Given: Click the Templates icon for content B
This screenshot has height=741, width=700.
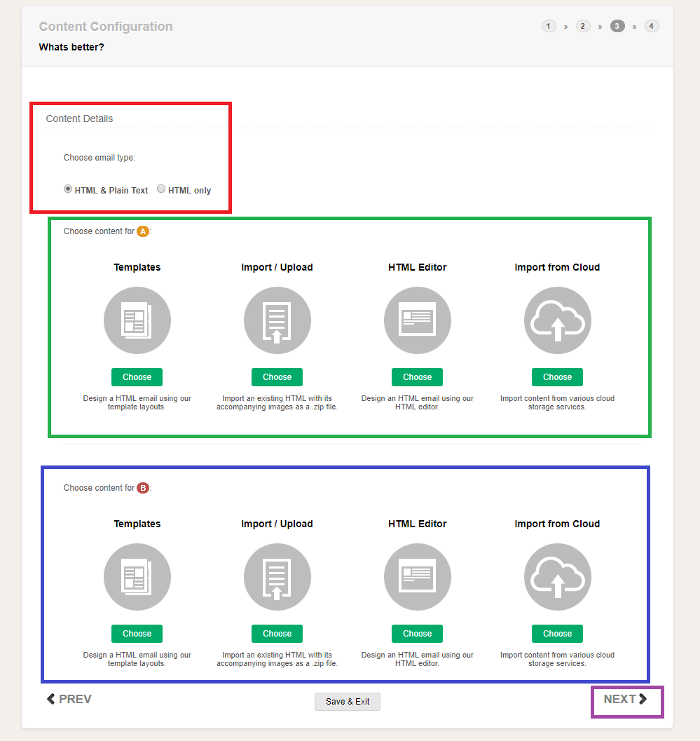Looking at the screenshot, I should click(x=137, y=577).
